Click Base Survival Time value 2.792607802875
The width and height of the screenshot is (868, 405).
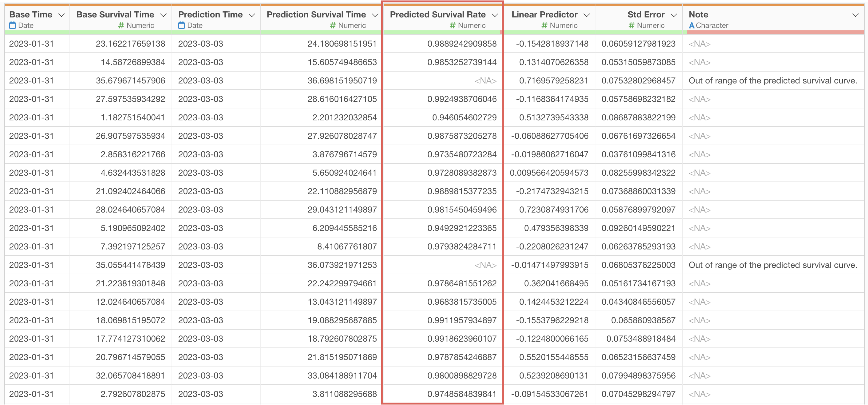tap(133, 394)
